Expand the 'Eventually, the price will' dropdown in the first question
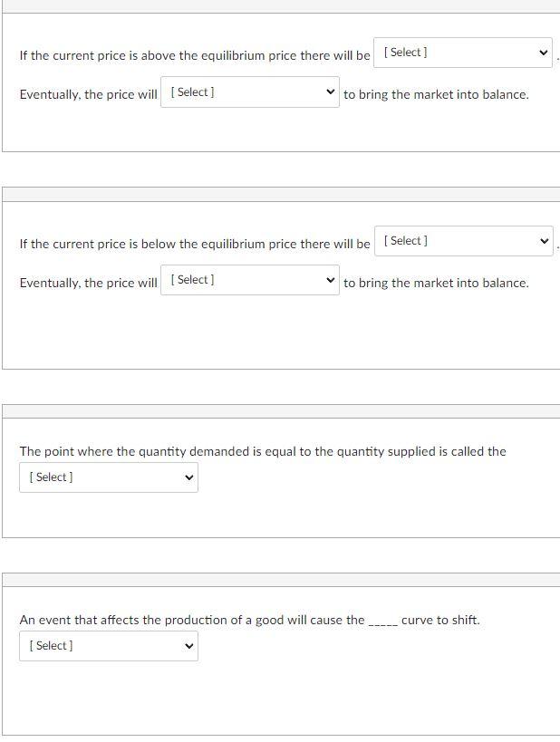 coord(249,92)
